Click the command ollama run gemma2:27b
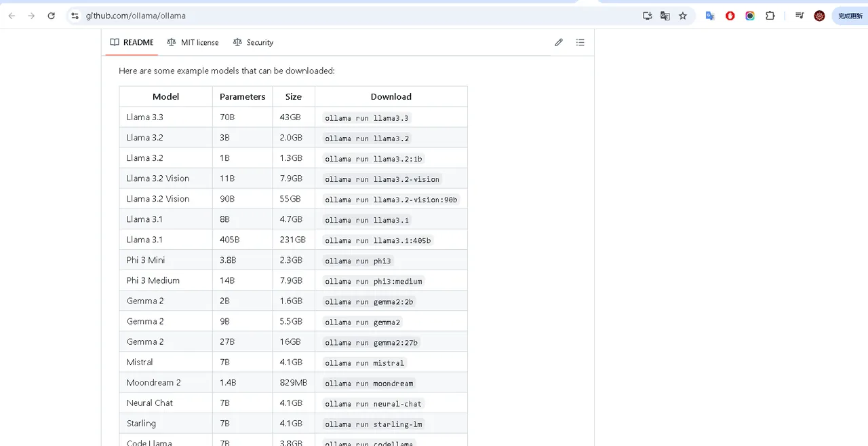Image resolution: width=868 pixels, height=446 pixels. (x=372, y=341)
